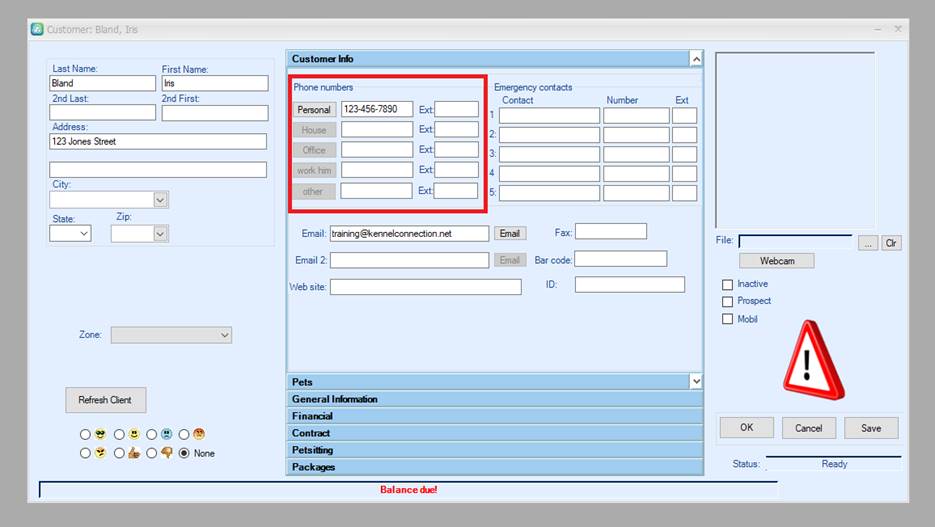The image size is (935, 527).
Task: Open the Financial section header
Action: coord(494,416)
